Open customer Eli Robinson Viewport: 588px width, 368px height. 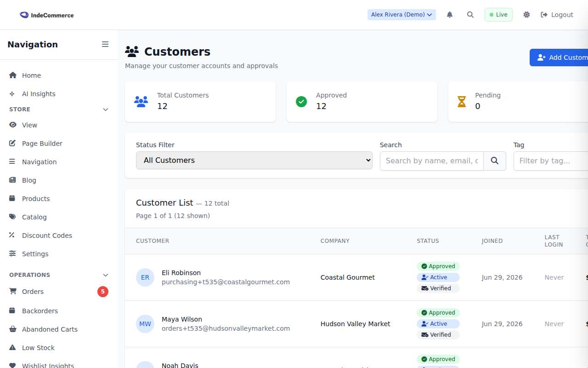[181, 273]
